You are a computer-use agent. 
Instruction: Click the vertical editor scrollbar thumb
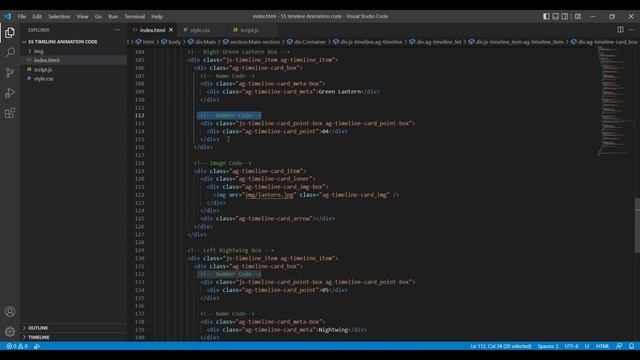pyautogui.click(x=637, y=225)
